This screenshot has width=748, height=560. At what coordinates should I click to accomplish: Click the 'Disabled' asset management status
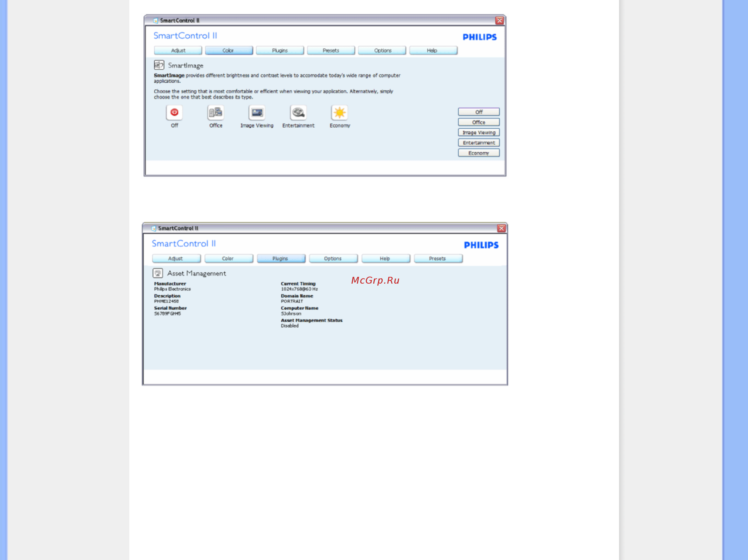pos(290,326)
